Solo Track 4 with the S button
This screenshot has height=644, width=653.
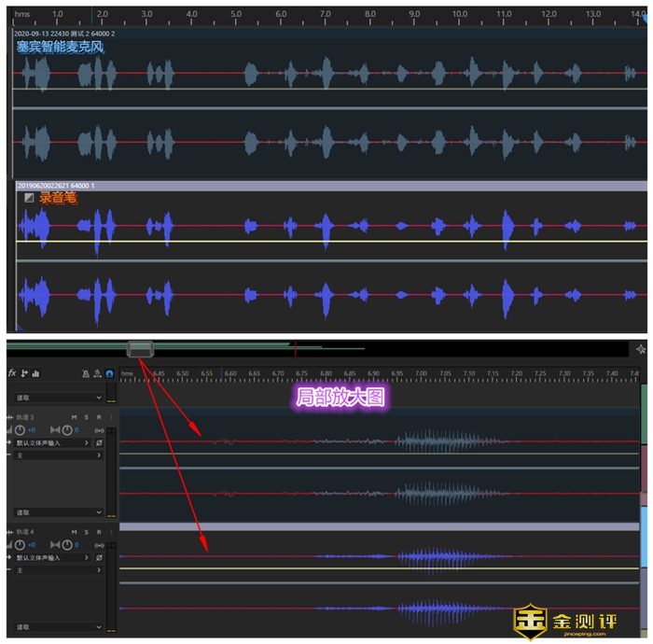tap(85, 532)
